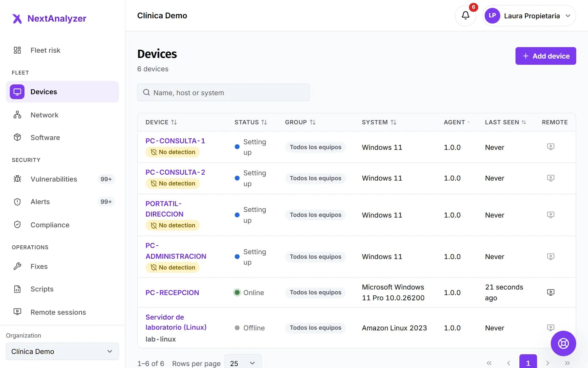Open PC-CONSULTA-1 device link

click(175, 141)
